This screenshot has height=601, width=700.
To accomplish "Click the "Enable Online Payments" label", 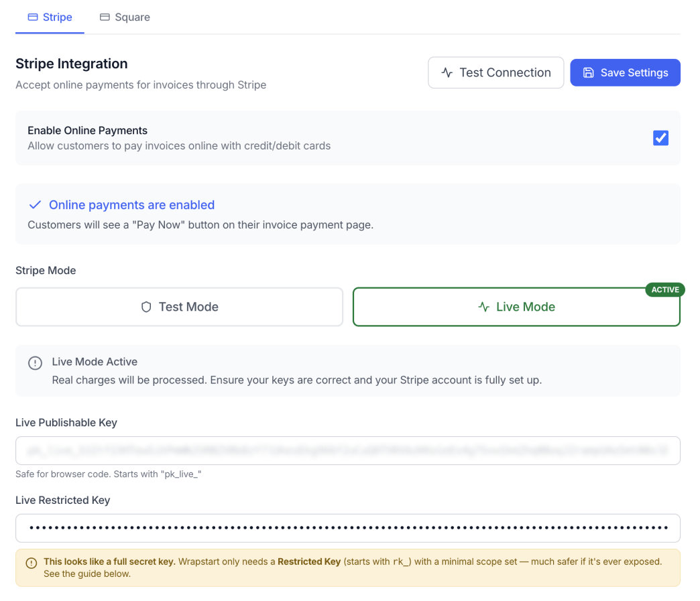I will [x=87, y=130].
